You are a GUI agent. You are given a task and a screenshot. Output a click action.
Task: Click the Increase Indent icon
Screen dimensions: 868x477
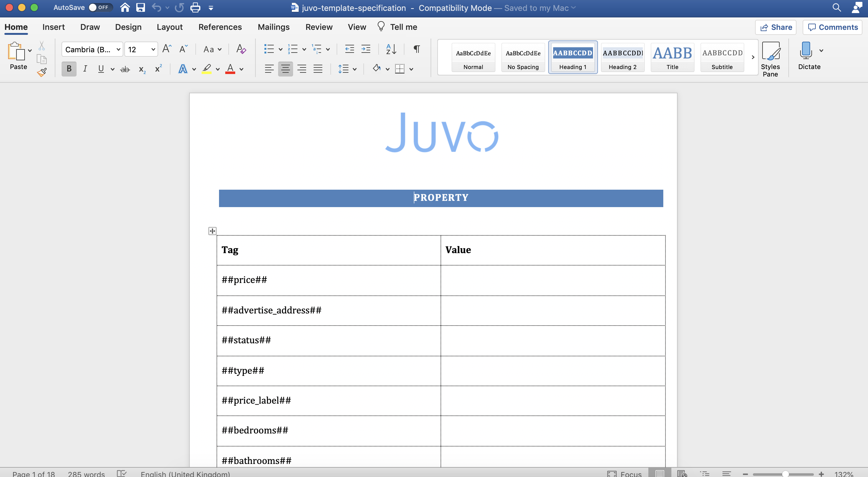click(x=366, y=49)
